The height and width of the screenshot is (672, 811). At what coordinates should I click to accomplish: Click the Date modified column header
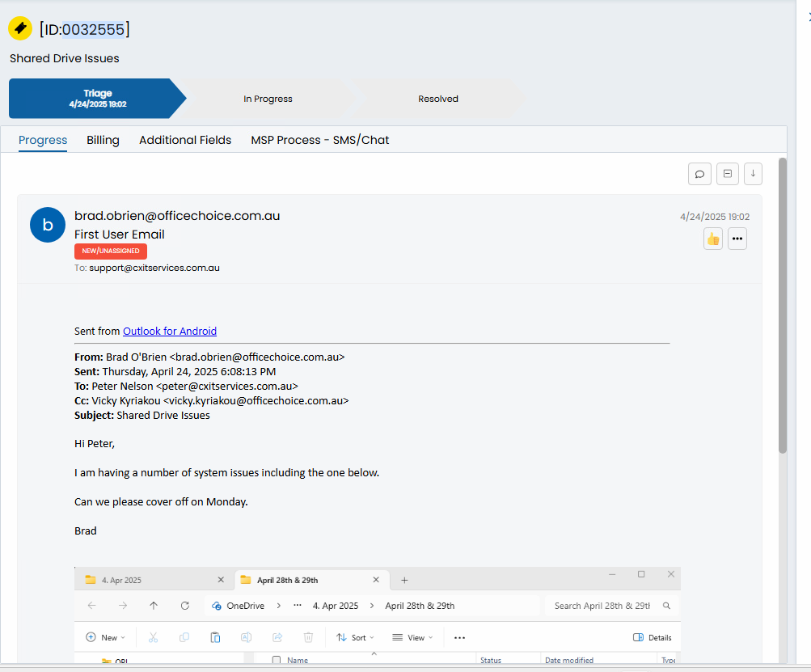click(569, 660)
